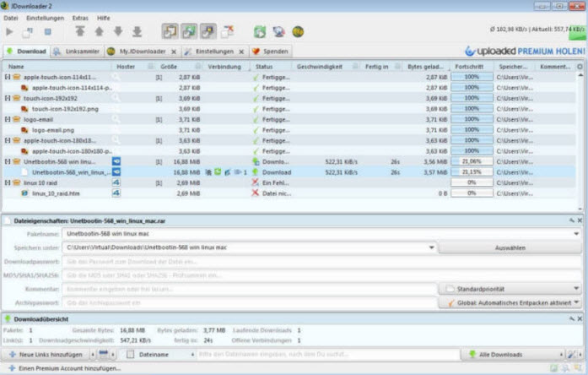588x375 pixels.
Task: Move selection down arrow icon
Action: tap(118, 31)
